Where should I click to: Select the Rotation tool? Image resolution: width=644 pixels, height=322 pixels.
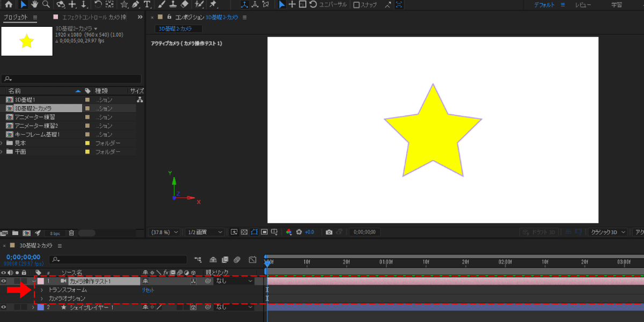pyautogui.click(x=98, y=5)
